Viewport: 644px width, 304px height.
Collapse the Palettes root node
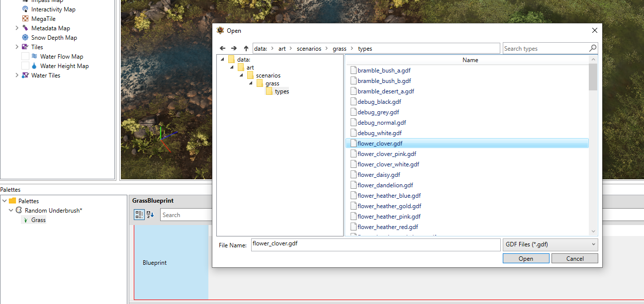(x=4, y=201)
